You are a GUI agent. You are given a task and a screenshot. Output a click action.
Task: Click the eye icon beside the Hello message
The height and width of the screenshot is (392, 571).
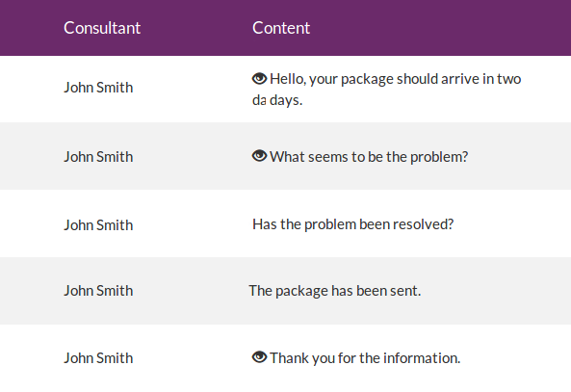(260, 79)
